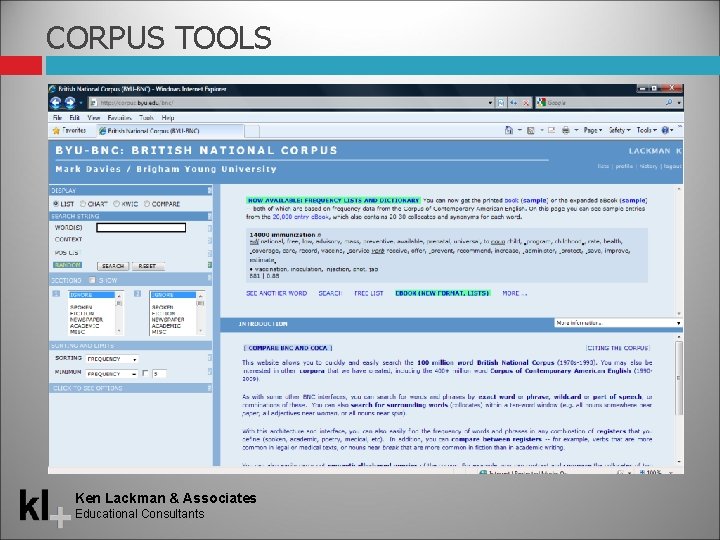Click the green RANDOM button
The image size is (720, 540).
[68, 265]
